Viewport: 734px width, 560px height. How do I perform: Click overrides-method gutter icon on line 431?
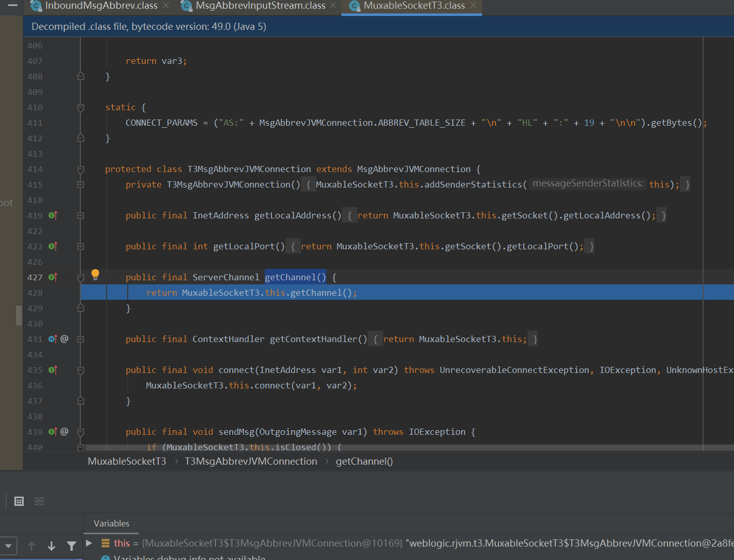(53, 339)
